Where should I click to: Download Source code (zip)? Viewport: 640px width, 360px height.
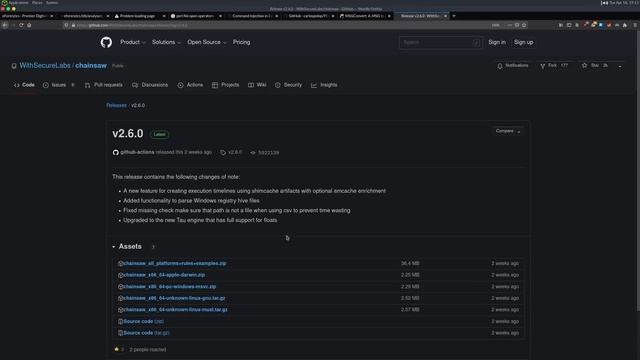pyautogui.click(x=143, y=321)
